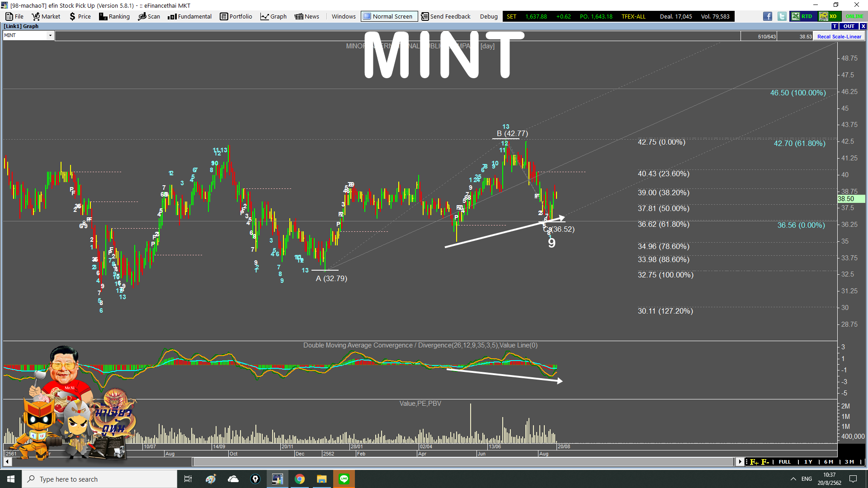Select the 1Y time range

point(808,462)
